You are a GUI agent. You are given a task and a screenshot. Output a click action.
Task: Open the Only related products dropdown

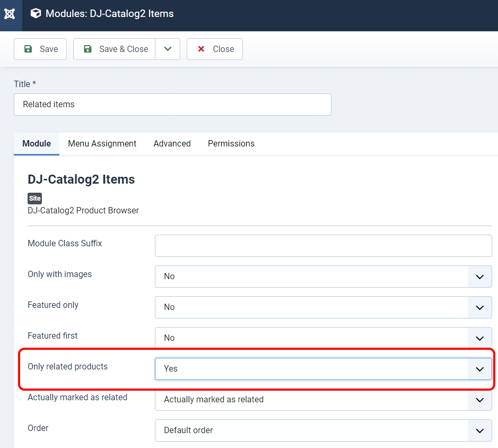(324, 369)
